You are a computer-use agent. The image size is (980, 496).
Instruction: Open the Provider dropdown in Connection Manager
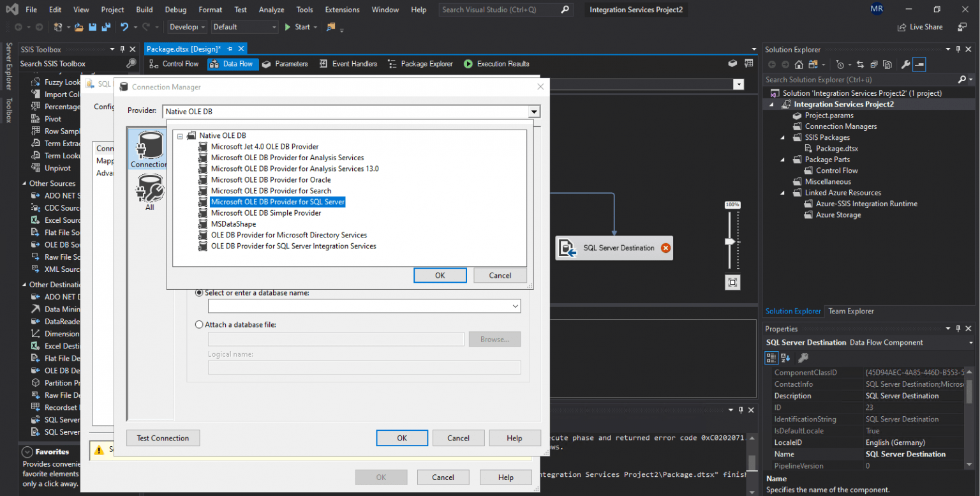coord(534,111)
